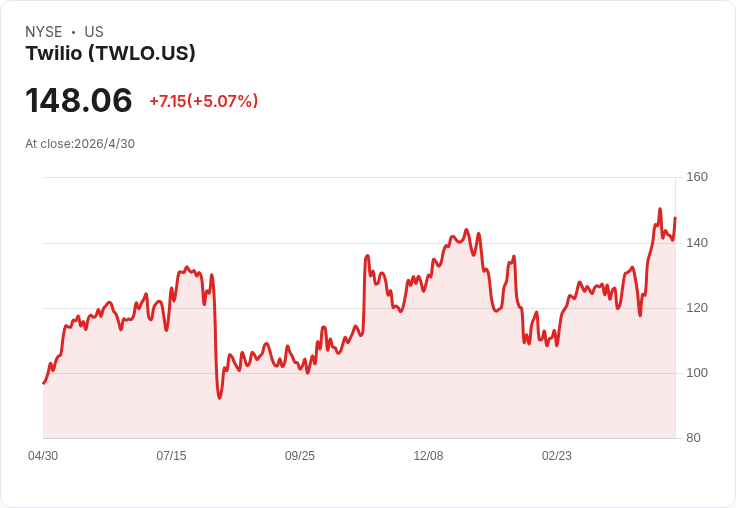Select the final endpoint of red line

coord(675,218)
